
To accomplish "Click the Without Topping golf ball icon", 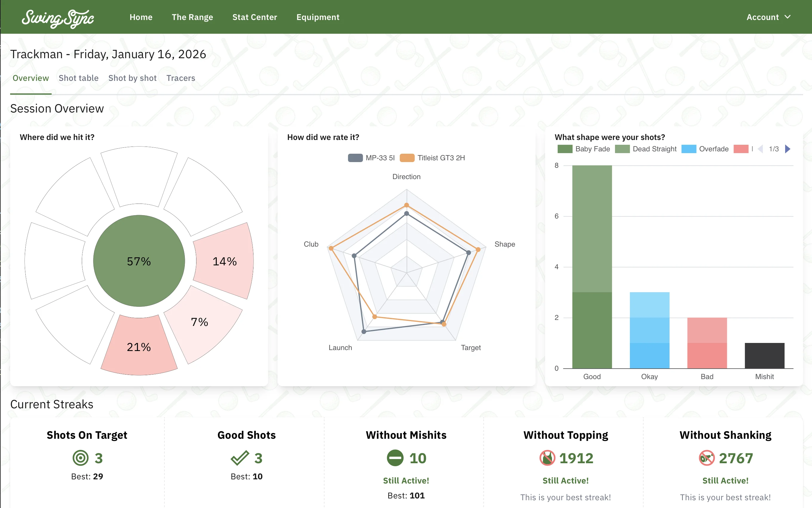I will 548,458.
